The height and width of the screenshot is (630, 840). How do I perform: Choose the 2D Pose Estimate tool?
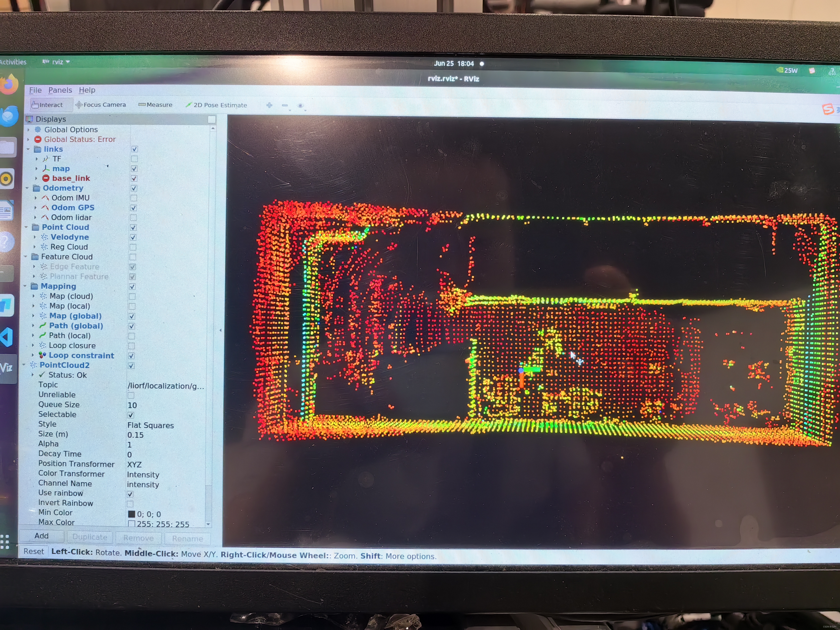click(216, 105)
